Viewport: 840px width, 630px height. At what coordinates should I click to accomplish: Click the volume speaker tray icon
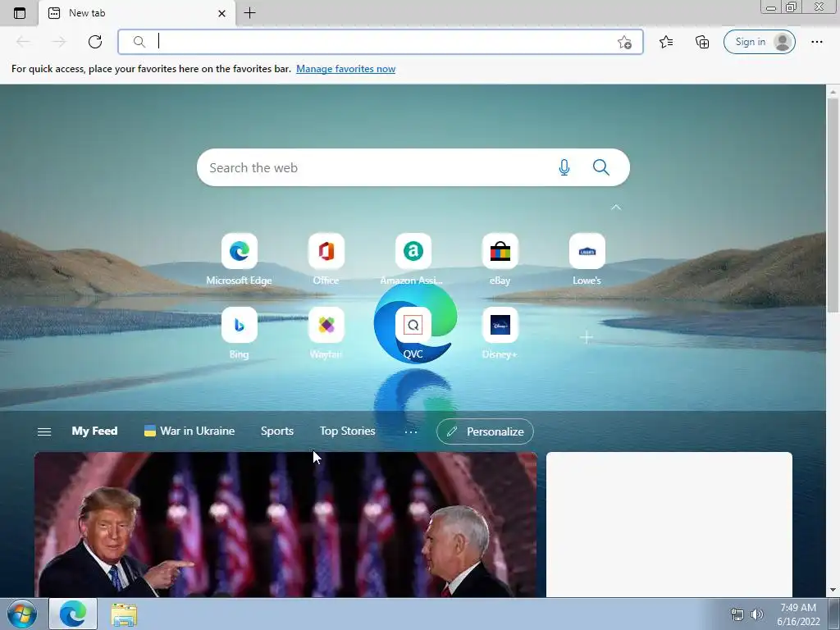757,614
